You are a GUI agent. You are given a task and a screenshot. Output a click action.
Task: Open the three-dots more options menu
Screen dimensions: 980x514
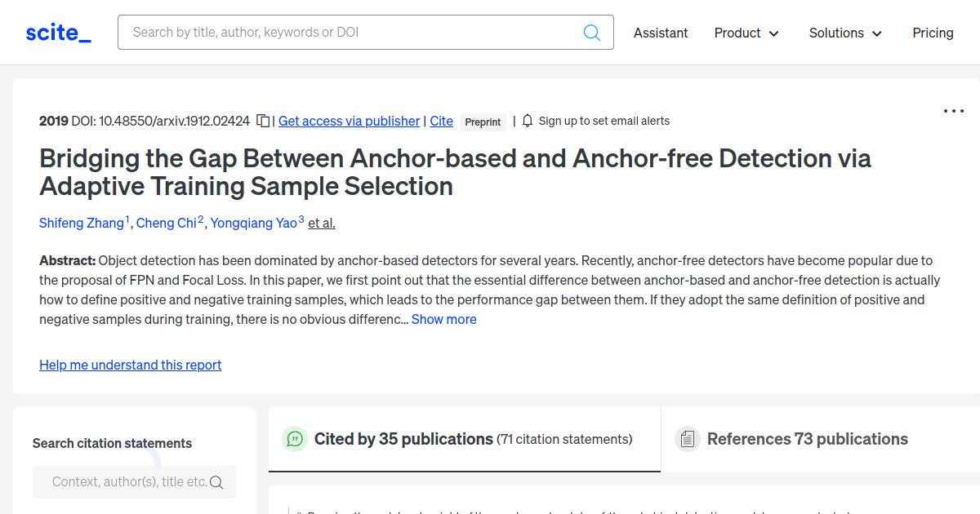(953, 111)
